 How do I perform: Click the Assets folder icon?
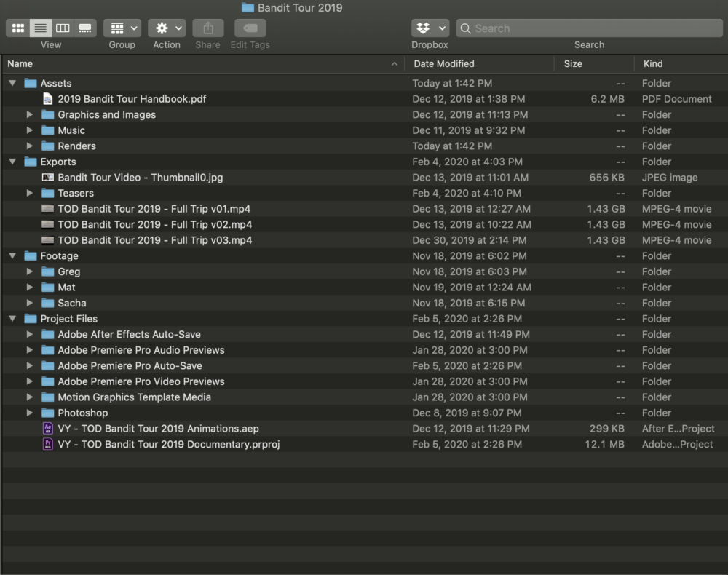tap(30, 83)
